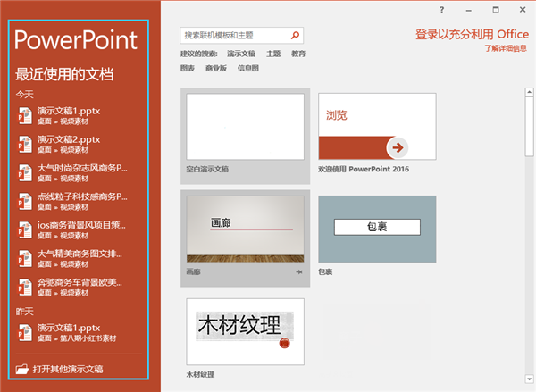Image resolution: width=536 pixels, height=392 pixels.
Task: Search suggested term 教育
Action: [298, 54]
